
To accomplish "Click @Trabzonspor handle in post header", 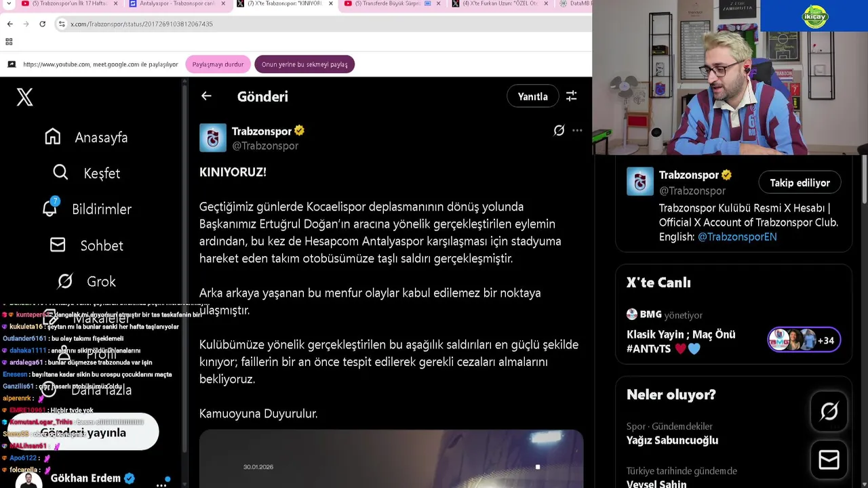I will (265, 146).
